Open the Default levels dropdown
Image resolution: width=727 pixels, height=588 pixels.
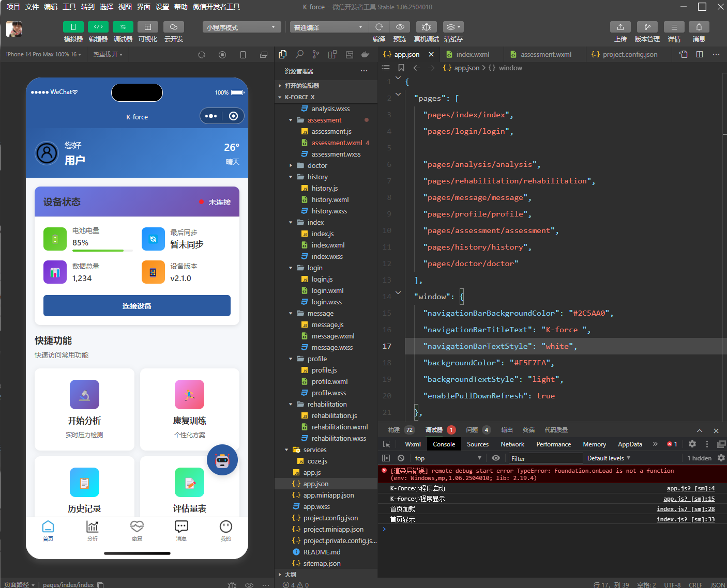point(609,458)
